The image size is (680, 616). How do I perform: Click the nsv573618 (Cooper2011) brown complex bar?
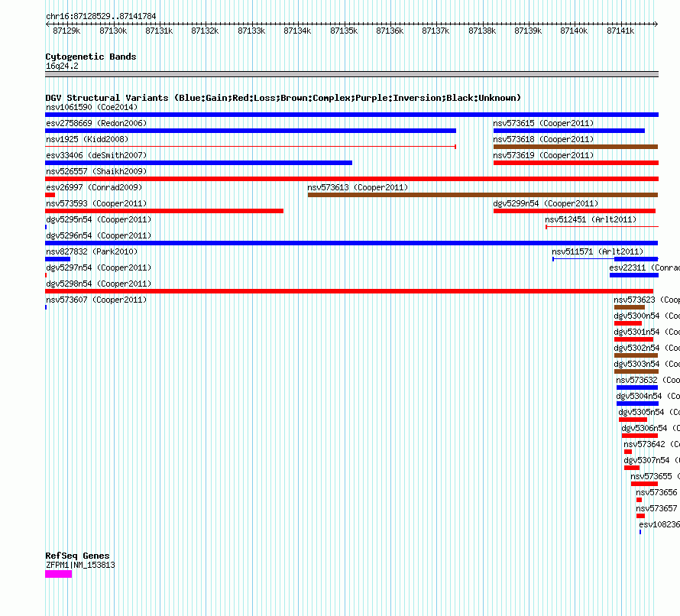[x=575, y=147]
